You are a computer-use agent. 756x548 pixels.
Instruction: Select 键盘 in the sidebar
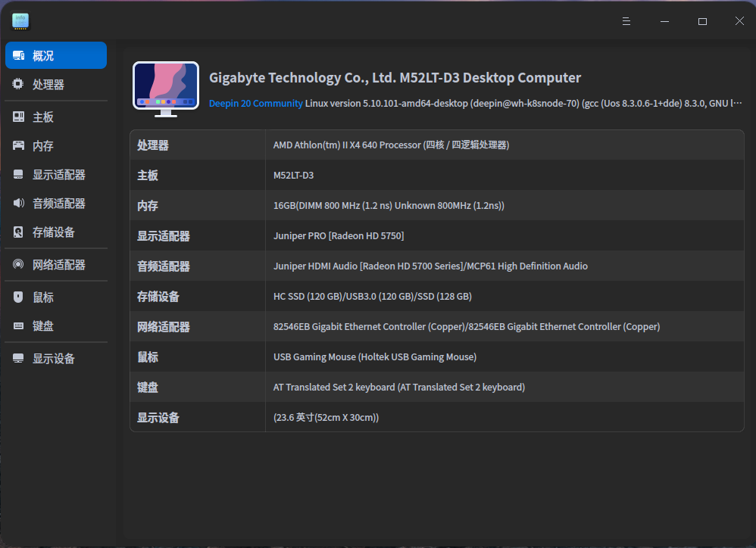coord(56,326)
